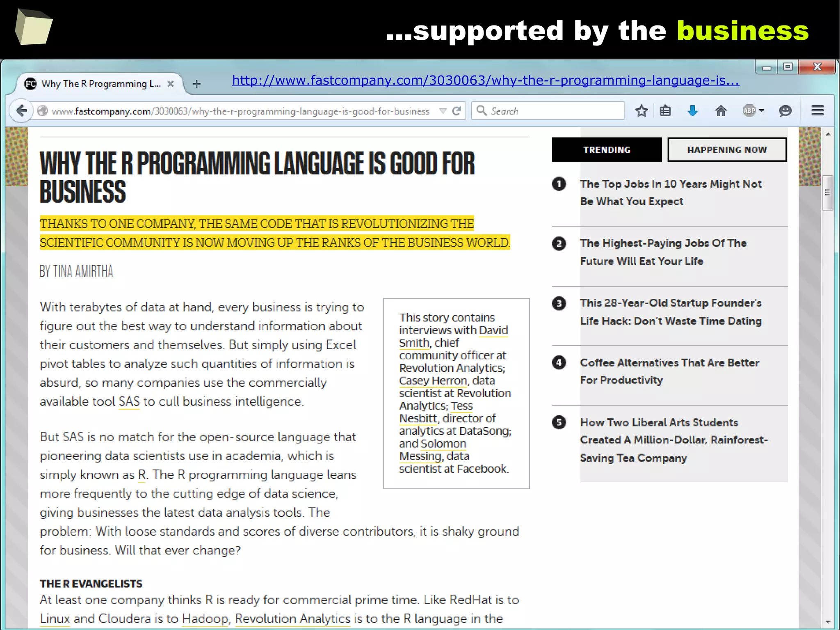Click the Linux link
Image resolution: width=840 pixels, height=630 pixels.
point(55,619)
